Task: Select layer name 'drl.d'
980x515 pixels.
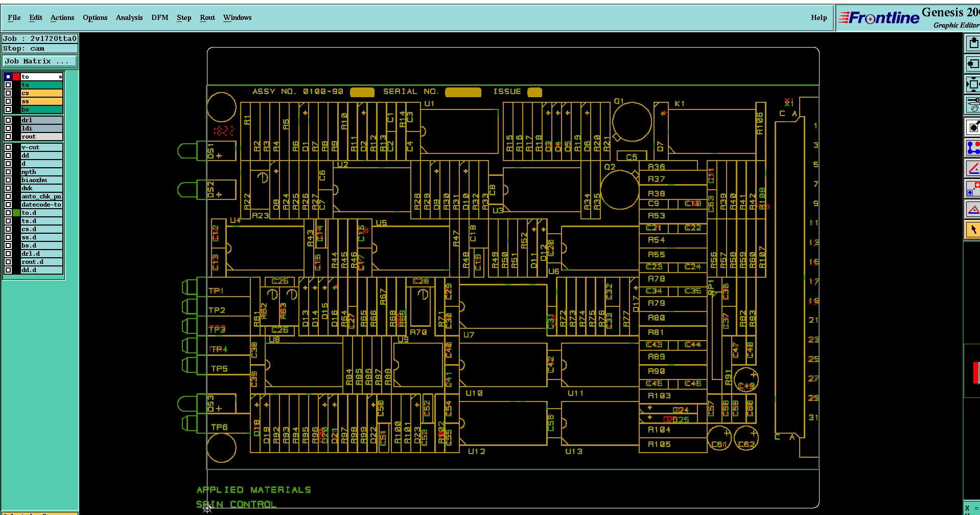Action: click(41, 254)
